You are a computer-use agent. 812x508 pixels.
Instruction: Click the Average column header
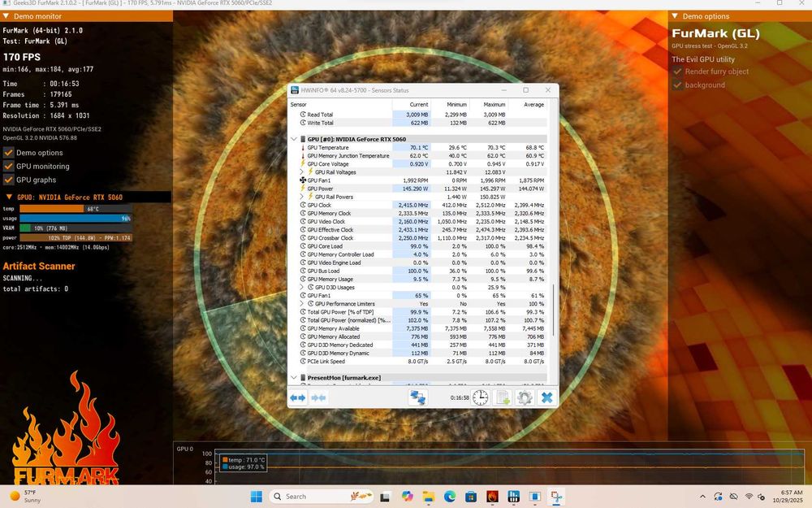[533, 104]
